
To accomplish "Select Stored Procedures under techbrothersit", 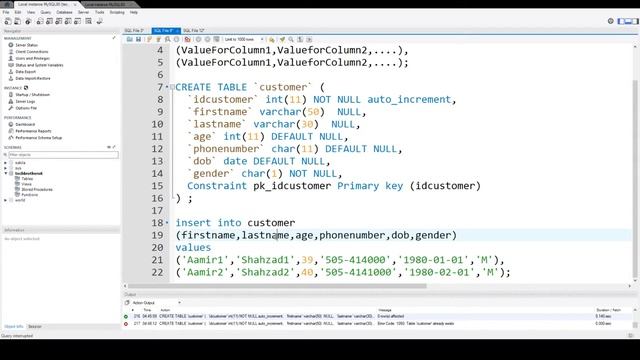I will [x=37, y=189].
